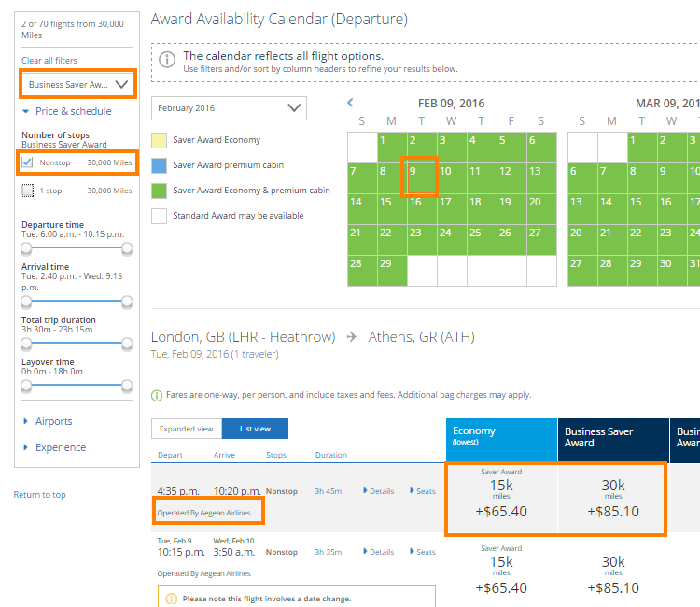Viewport: 700px width, 607px height.
Task: Click the info icon beside calendar notice
Action: 167,60
